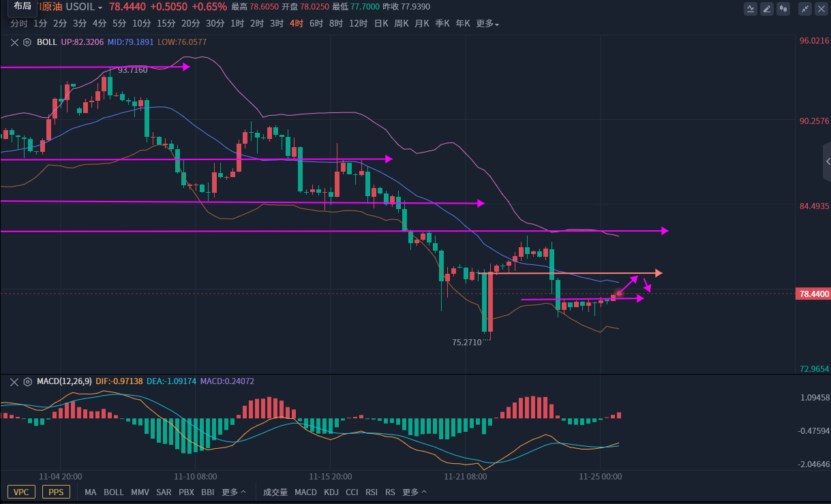Open MACD settings hexagon icon
This screenshot has width=831, height=504.
click(x=27, y=381)
